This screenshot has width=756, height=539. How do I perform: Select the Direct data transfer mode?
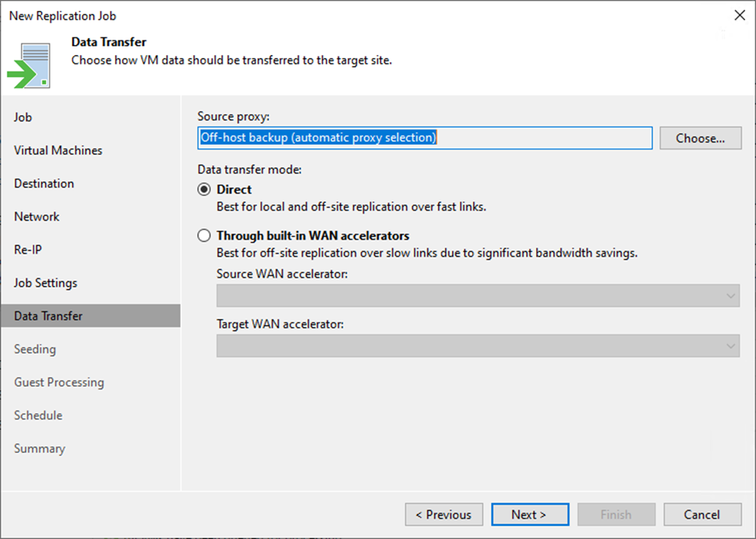[204, 190]
